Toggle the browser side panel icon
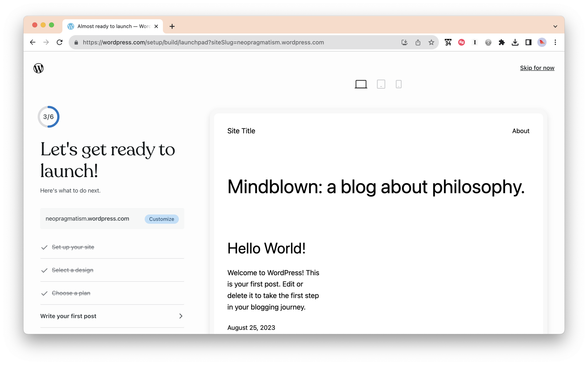588x365 pixels. tap(528, 42)
